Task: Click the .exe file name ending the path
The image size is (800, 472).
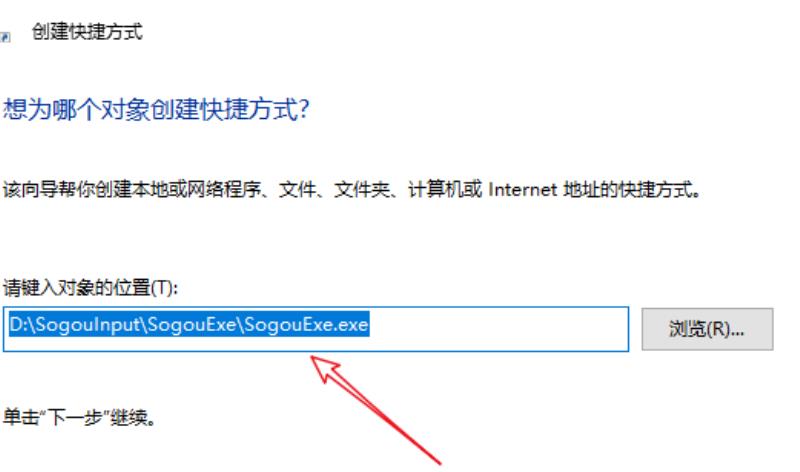Action: coord(306,325)
